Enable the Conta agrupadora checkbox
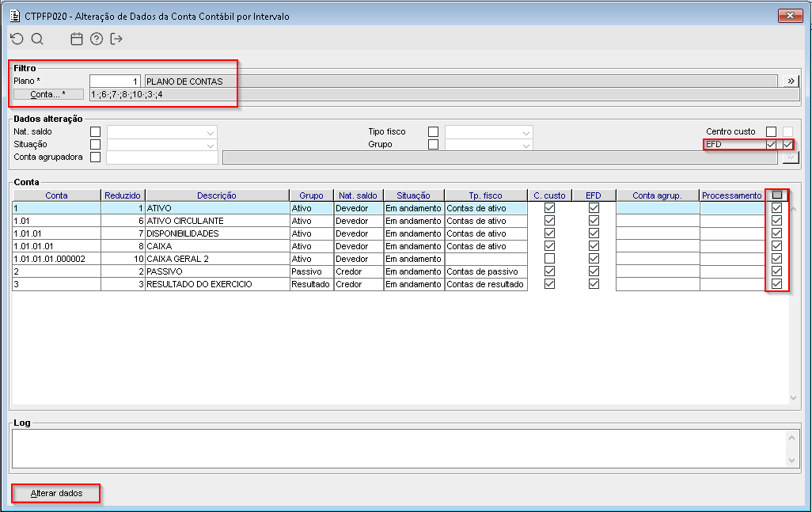 click(x=95, y=157)
